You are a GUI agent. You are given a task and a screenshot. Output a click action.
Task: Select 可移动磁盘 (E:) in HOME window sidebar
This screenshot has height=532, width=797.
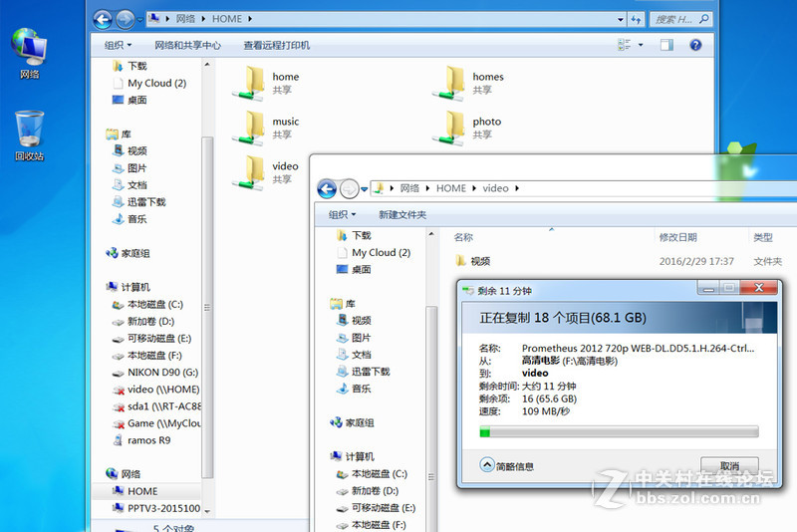tap(151, 339)
